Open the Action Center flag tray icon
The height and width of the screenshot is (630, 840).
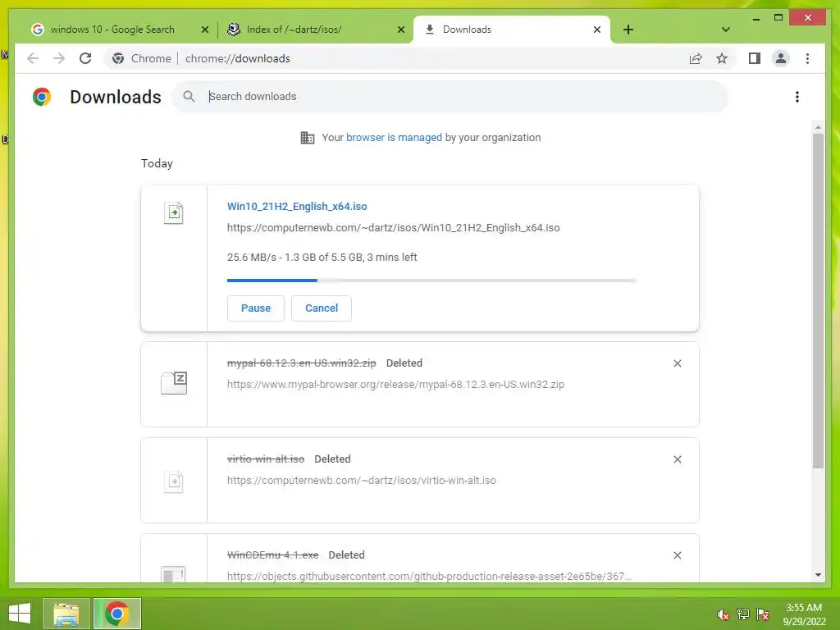[764, 614]
